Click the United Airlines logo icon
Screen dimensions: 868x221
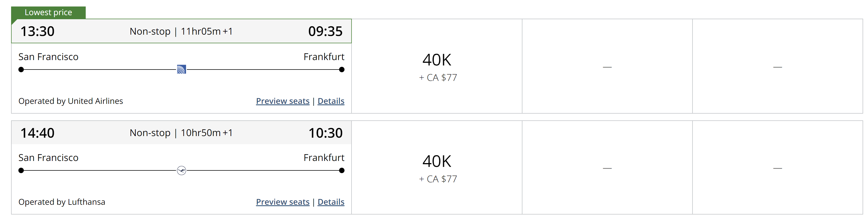pyautogui.click(x=181, y=70)
